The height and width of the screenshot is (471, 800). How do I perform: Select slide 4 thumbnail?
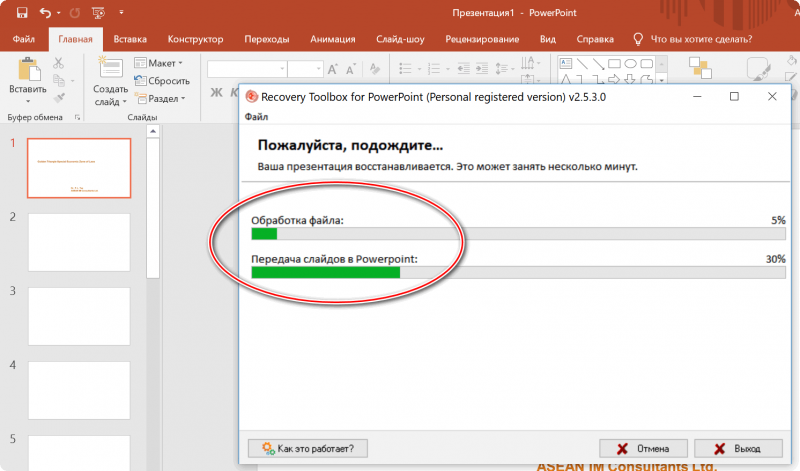click(x=79, y=390)
